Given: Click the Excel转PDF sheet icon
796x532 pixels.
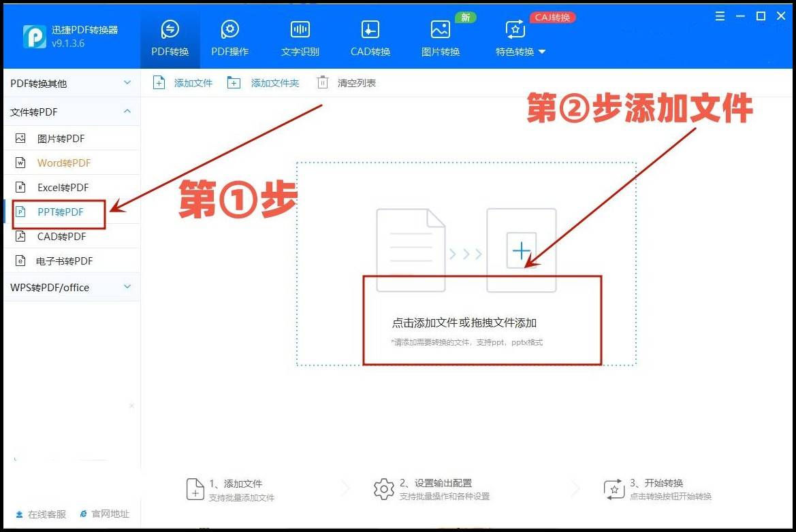Looking at the screenshot, I should (20, 187).
